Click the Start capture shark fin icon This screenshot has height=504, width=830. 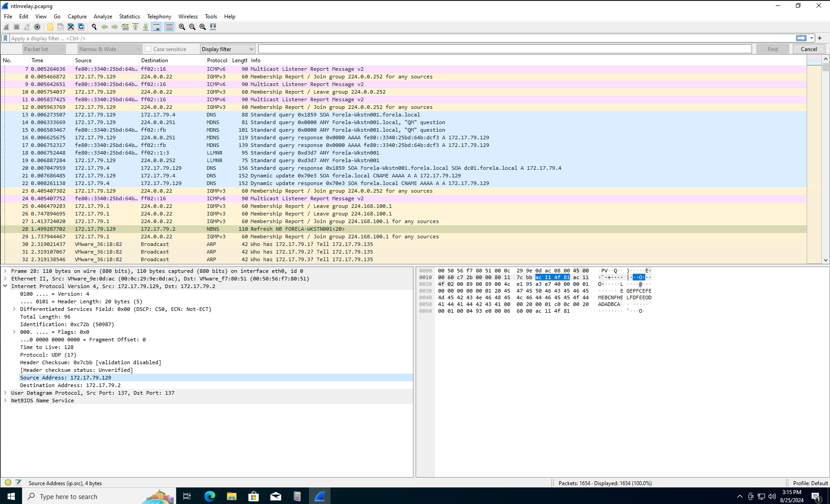[6, 27]
